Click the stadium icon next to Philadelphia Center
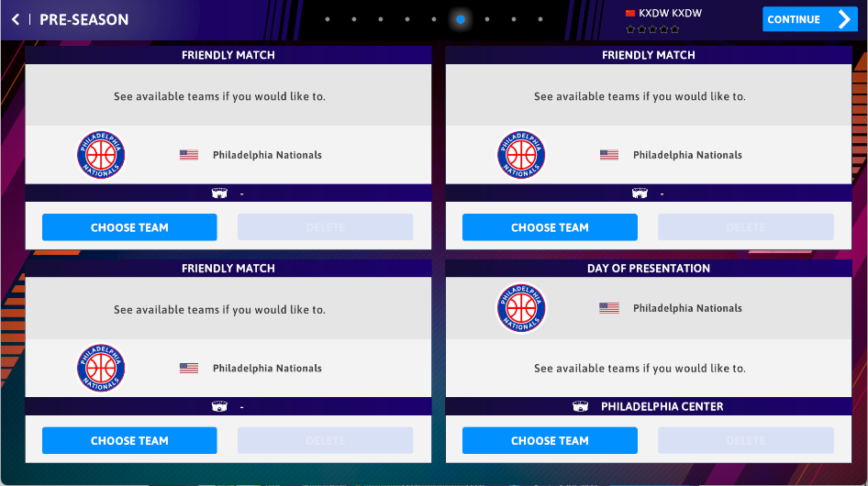Screen dimensions: 868x486 point(581,406)
